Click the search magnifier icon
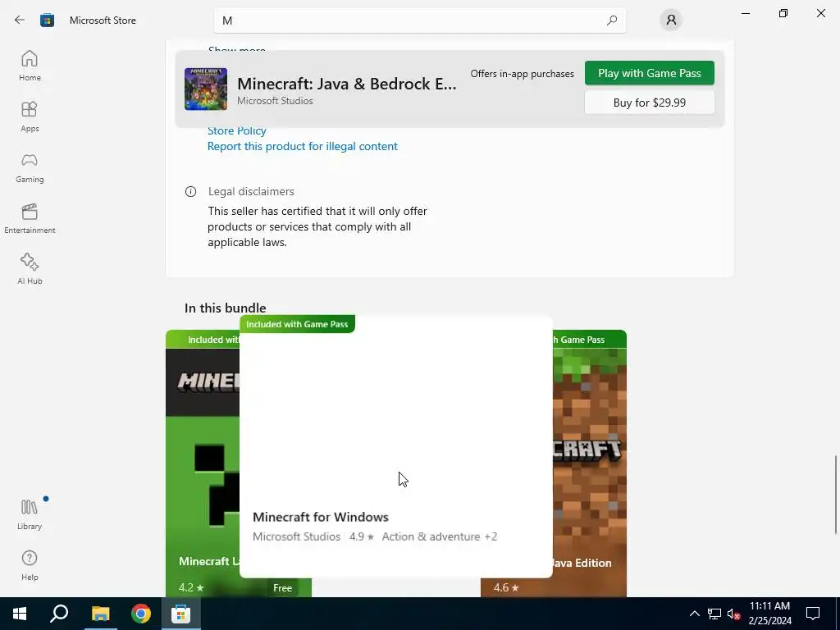The image size is (840, 630). point(611,21)
